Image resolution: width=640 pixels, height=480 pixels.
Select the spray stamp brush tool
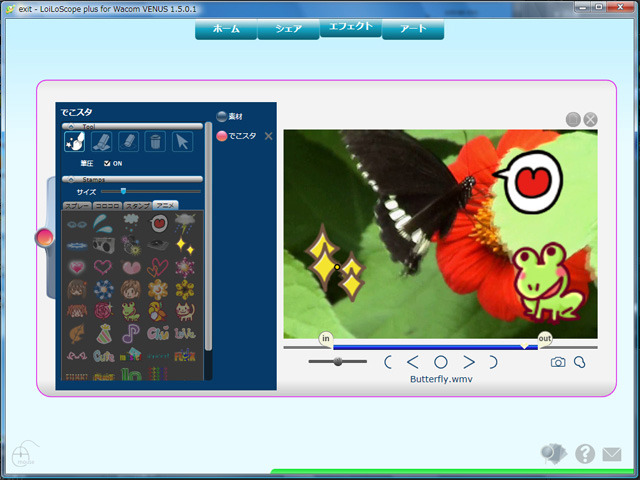[74, 142]
